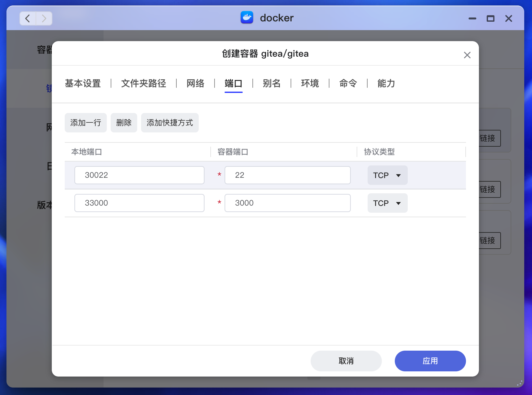Screen dimensions: 532x395
Task: Click the 删除 button
Action: coord(124,123)
